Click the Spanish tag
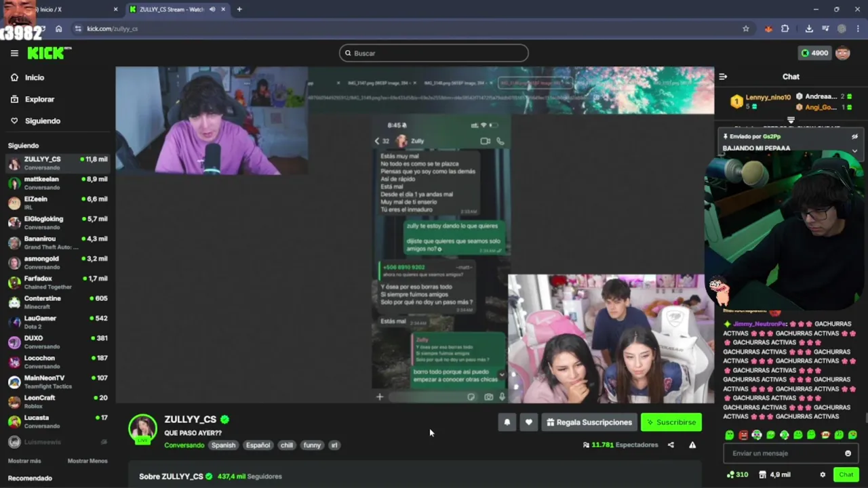868x488 pixels. (x=223, y=445)
